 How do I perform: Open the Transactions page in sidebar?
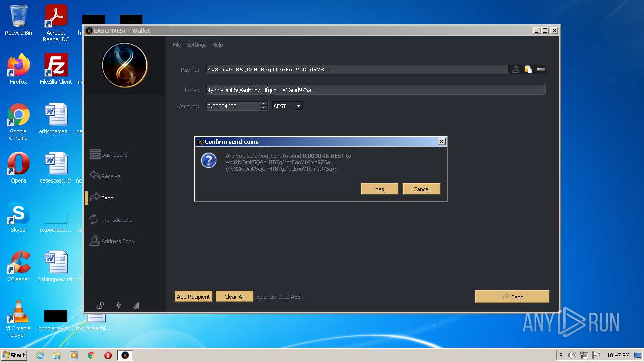110,220
